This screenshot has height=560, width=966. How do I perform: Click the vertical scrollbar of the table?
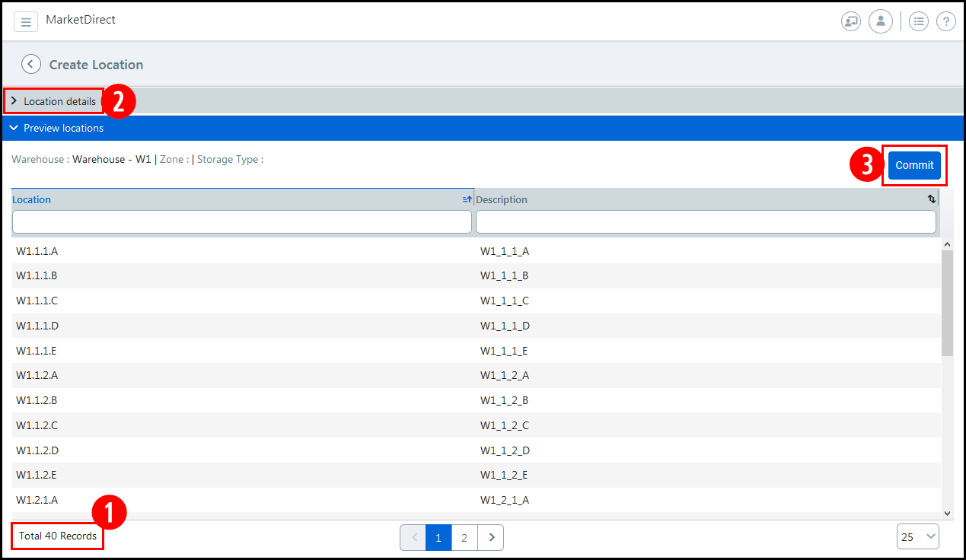tap(947, 304)
